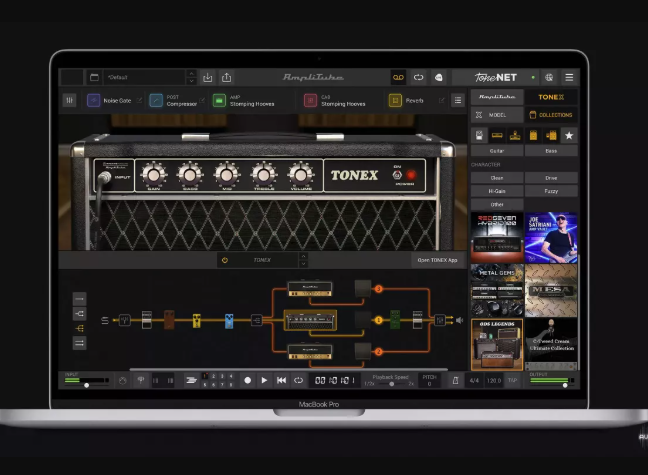
Task: Switch to the Collections tab
Action: 551,115
